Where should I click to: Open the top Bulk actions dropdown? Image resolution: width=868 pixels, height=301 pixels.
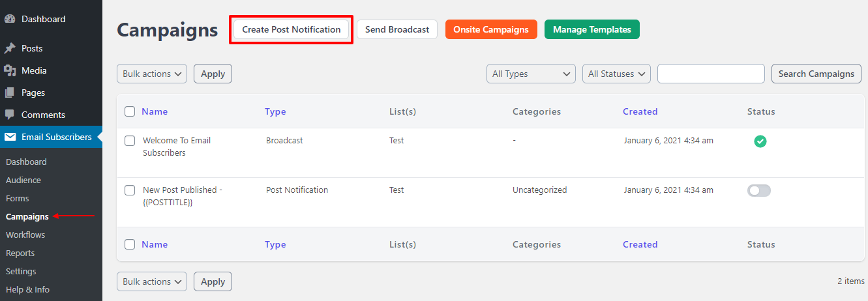click(x=152, y=74)
